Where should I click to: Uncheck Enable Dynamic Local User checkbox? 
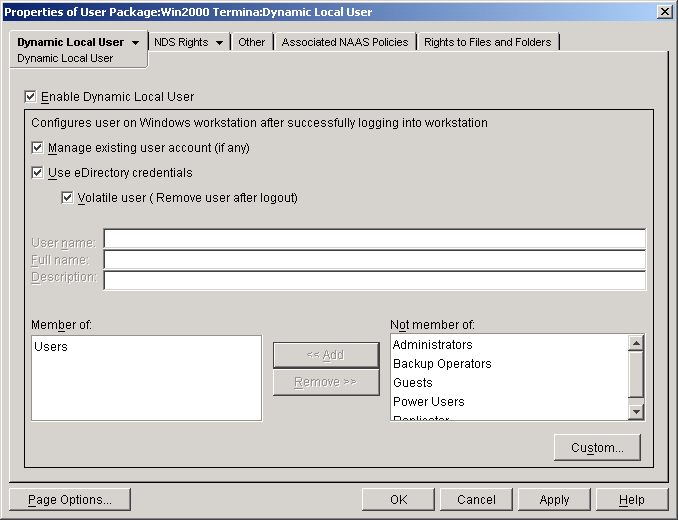30,96
